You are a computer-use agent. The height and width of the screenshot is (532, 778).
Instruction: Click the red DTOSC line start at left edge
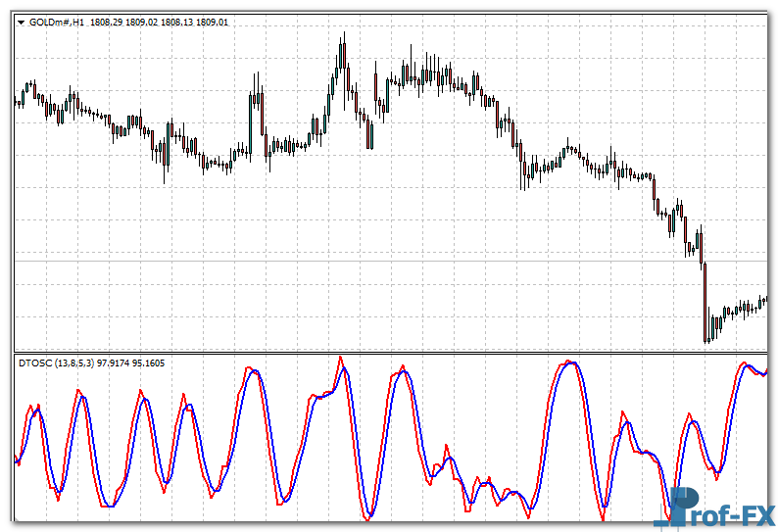click(x=17, y=459)
